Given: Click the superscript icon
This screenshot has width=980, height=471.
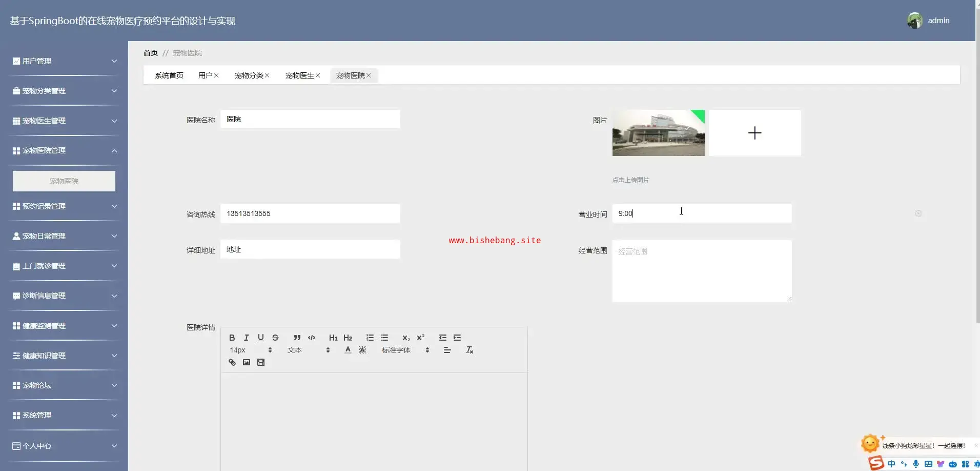Looking at the screenshot, I should pyautogui.click(x=420, y=338).
